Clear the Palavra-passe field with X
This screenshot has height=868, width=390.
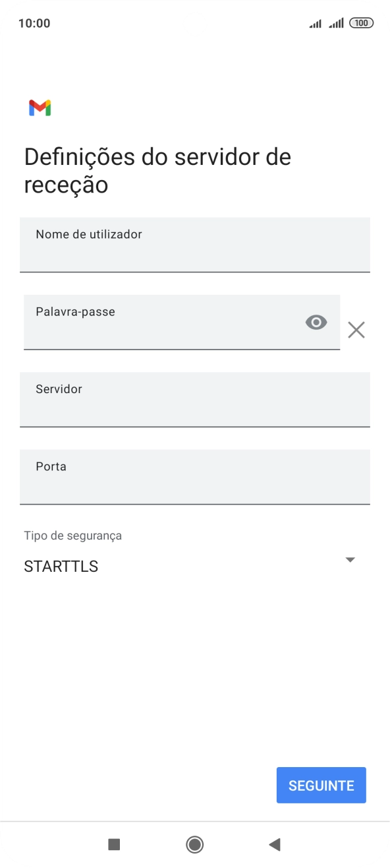click(356, 329)
